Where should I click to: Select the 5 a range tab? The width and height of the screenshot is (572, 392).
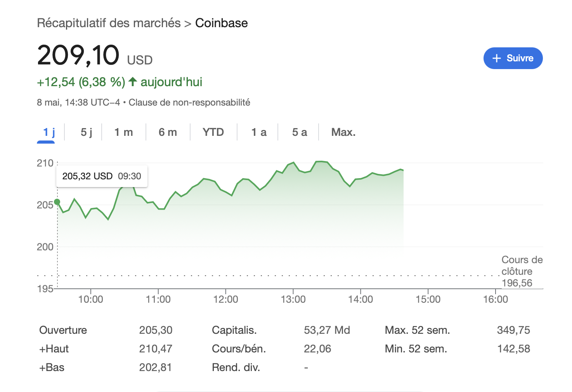299,132
